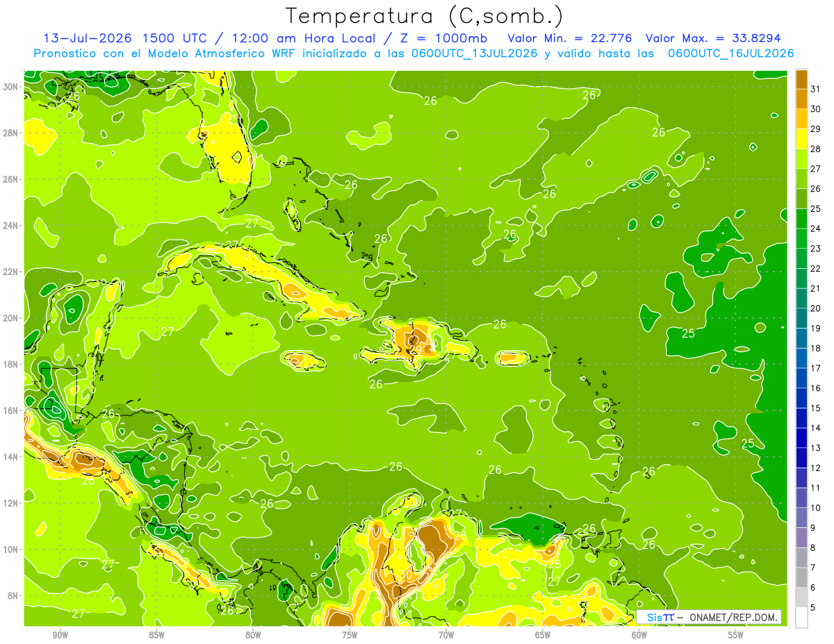Click the 55W longitude axis label
Screen dimensions: 834x644
(x=736, y=636)
